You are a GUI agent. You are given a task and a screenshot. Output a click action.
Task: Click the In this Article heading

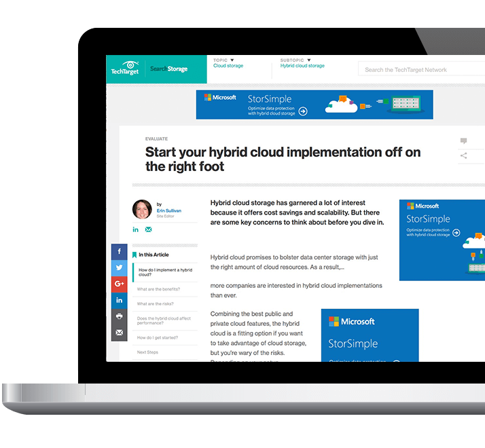pyautogui.click(x=154, y=255)
